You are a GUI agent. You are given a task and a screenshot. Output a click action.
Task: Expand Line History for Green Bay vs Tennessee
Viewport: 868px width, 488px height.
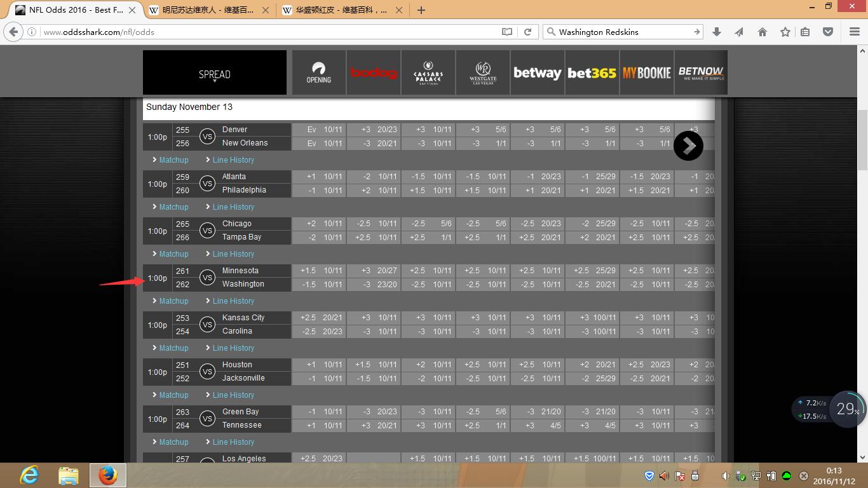pos(233,442)
